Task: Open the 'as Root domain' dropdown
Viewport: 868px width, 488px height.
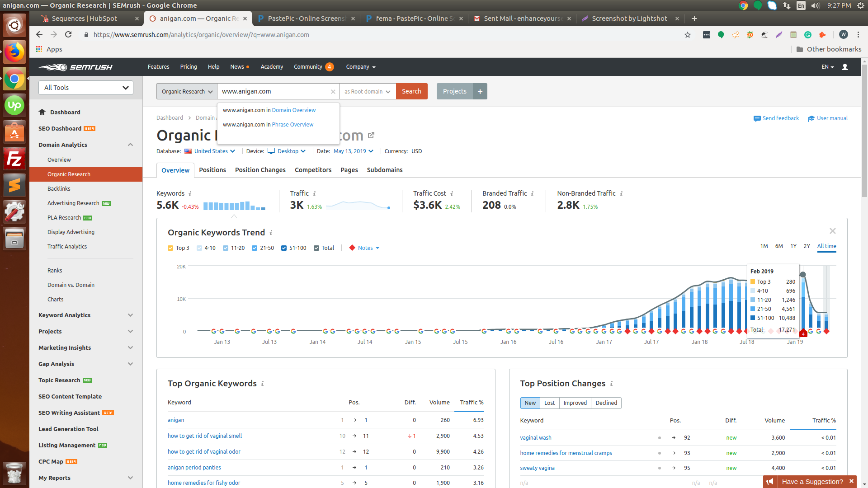Action: click(368, 91)
